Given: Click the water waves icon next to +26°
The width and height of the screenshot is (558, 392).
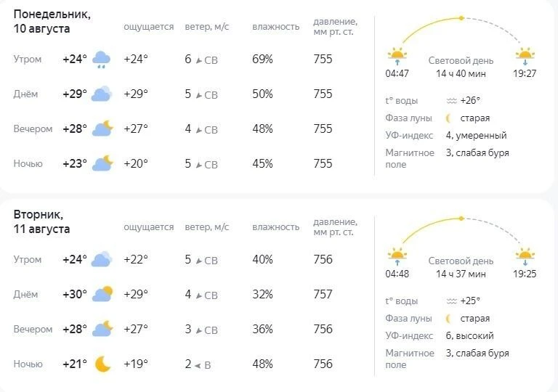Looking at the screenshot, I should [452, 101].
